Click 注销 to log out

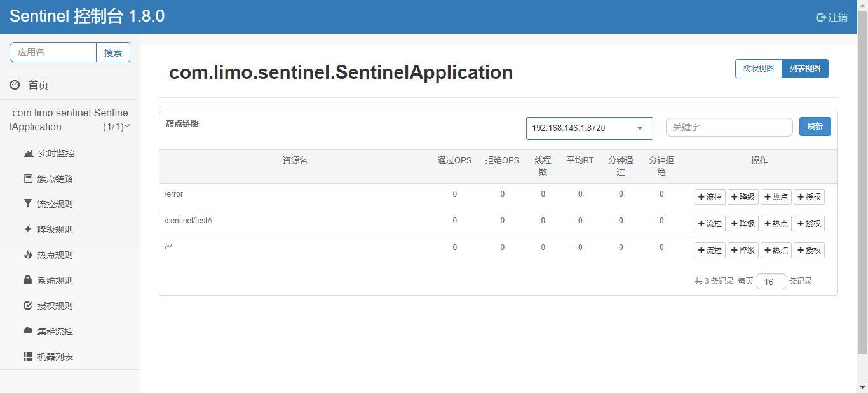(832, 17)
